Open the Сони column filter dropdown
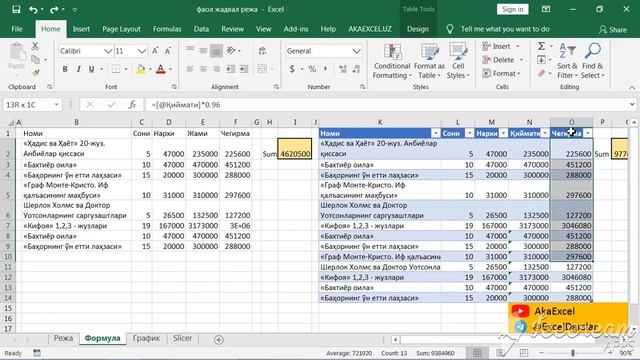The image size is (640, 360). 469,133
